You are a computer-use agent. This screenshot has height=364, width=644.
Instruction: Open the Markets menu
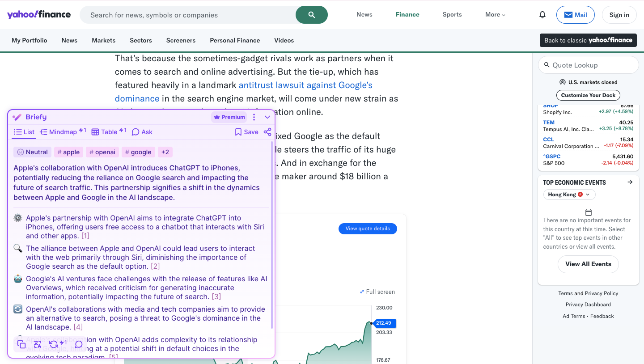tap(104, 40)
